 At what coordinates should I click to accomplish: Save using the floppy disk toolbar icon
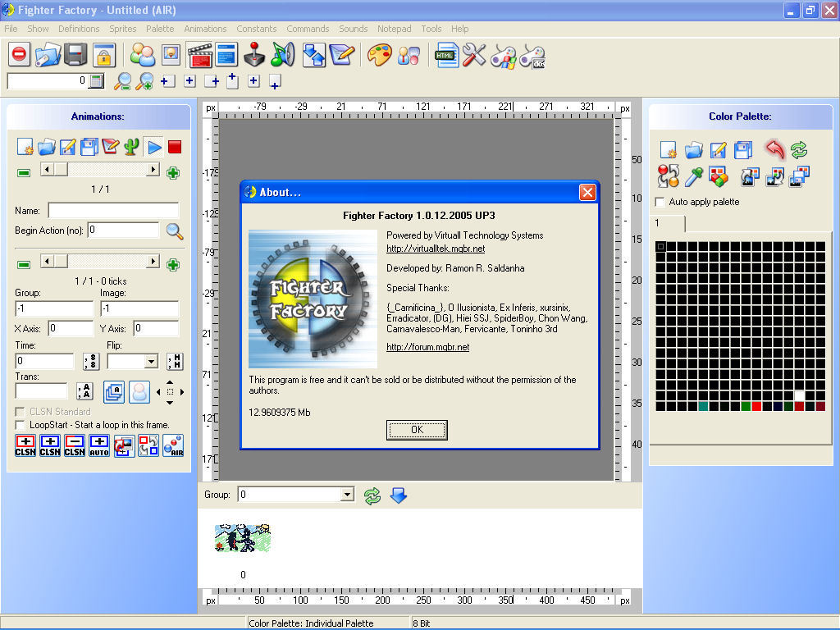click(75, 54)
